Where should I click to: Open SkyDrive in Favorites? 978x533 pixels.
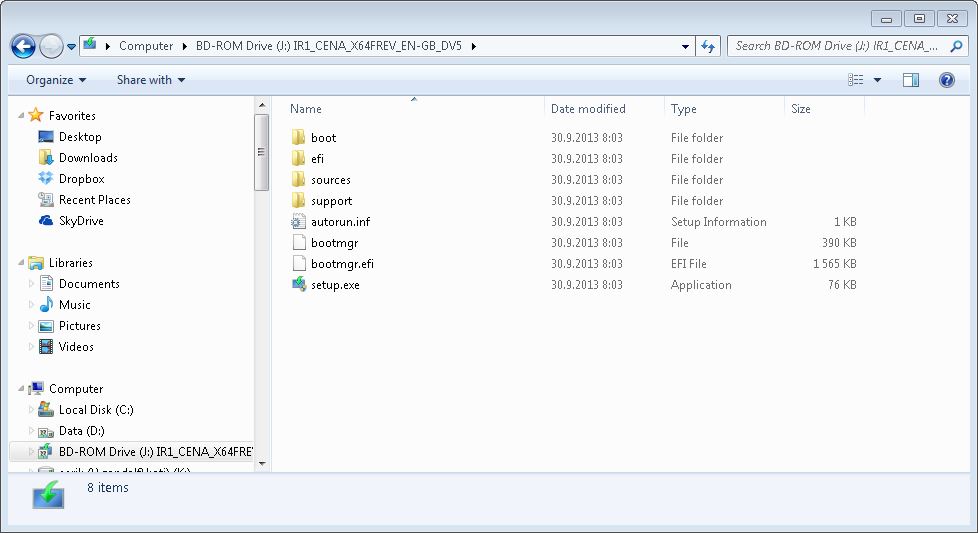81,221
